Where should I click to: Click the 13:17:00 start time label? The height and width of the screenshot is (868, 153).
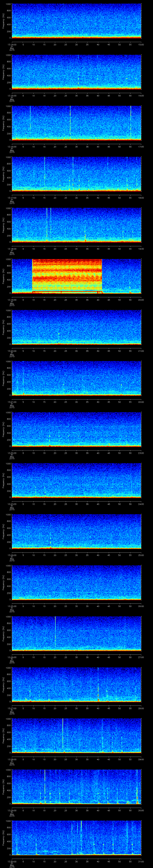(12, 198)
